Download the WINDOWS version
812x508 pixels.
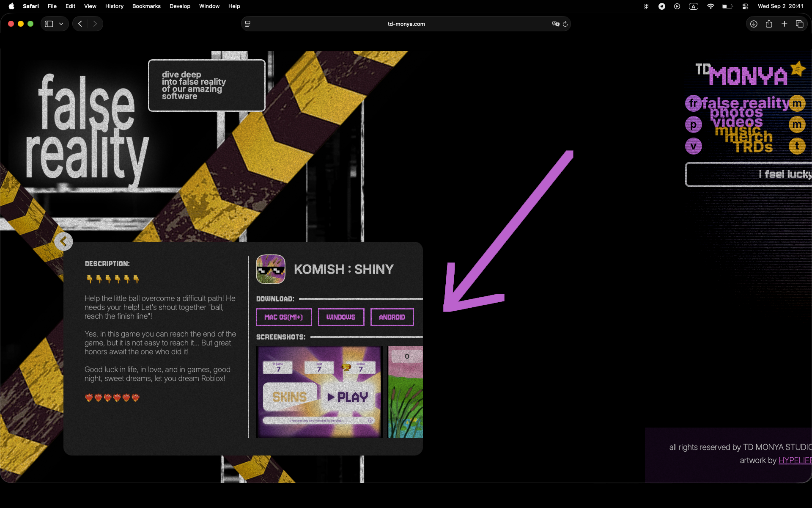pyautogui.click(x=341, y=317)
